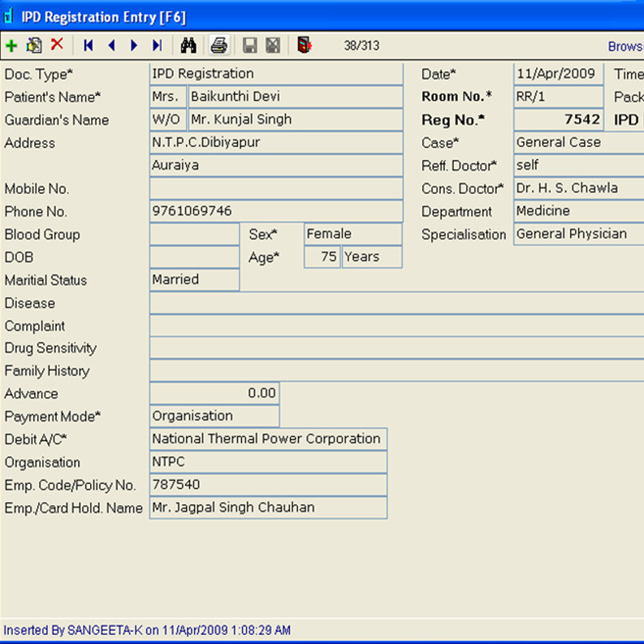This screenshot has height=644, width=644.
Task: Click the second address line Auraiya
Action: [276, 166]
